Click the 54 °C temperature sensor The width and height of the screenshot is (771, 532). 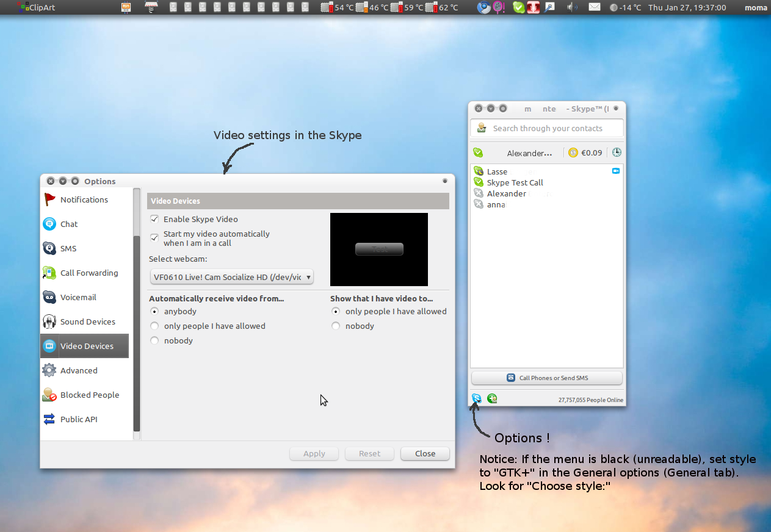[x=338, y=7]
